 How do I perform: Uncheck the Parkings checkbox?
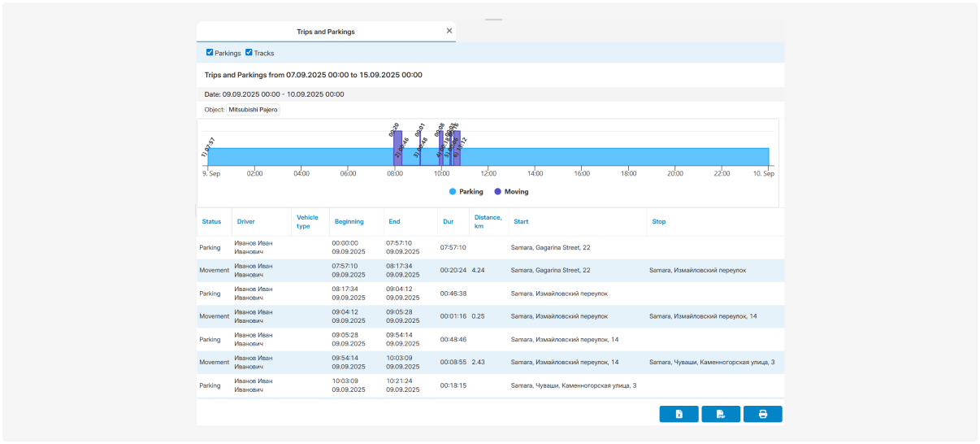[210, 53]
